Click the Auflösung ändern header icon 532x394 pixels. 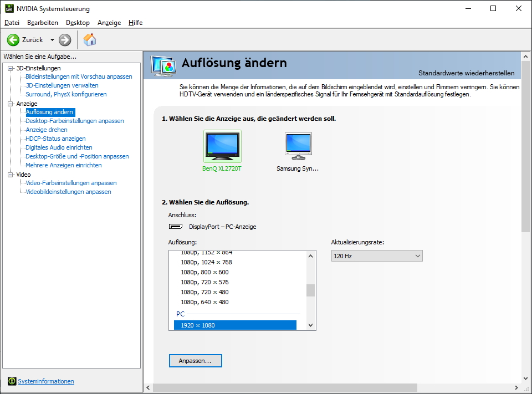click(x=163, y=65)
